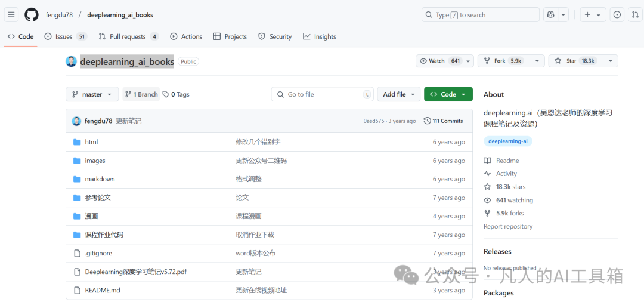This screenshot has height=302, width=644.
Task: Open fengdu78 author link in commit row
Action: 98,121
